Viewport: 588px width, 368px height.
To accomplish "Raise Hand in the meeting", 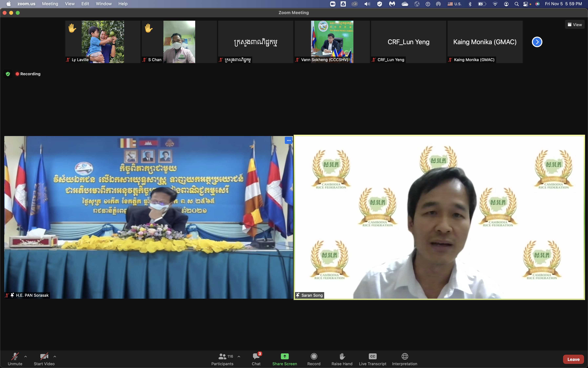I will coord(342,359).
